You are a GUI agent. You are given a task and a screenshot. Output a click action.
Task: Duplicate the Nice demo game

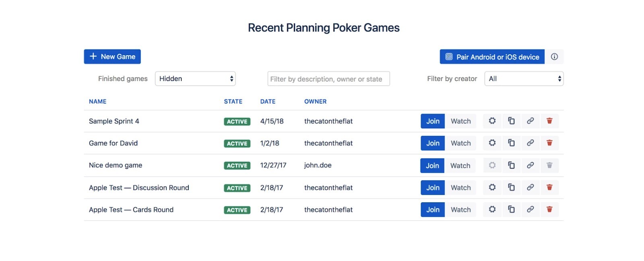pos(512,165)
